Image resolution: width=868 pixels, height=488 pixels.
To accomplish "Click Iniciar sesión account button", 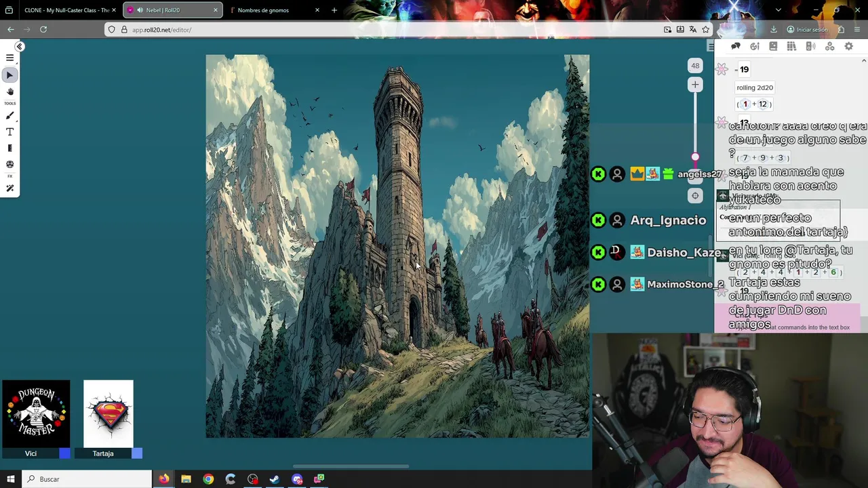I will (808, 29).
